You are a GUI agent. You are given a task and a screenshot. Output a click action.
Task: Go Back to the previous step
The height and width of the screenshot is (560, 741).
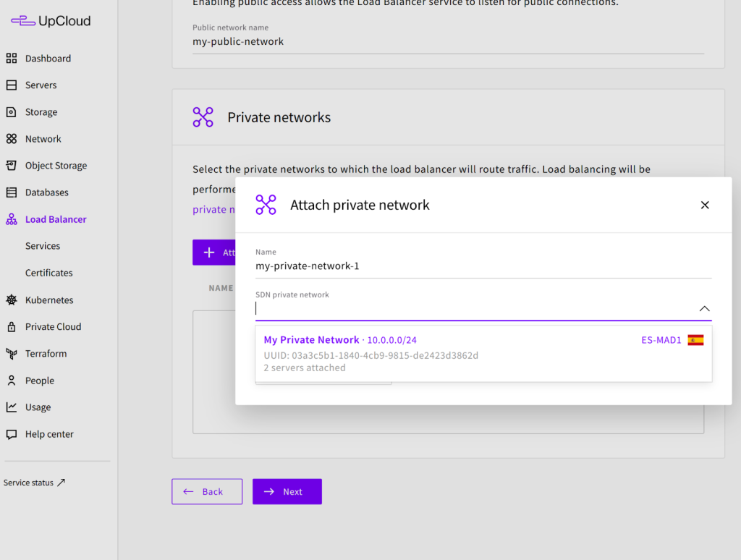[x=206, y=492]
